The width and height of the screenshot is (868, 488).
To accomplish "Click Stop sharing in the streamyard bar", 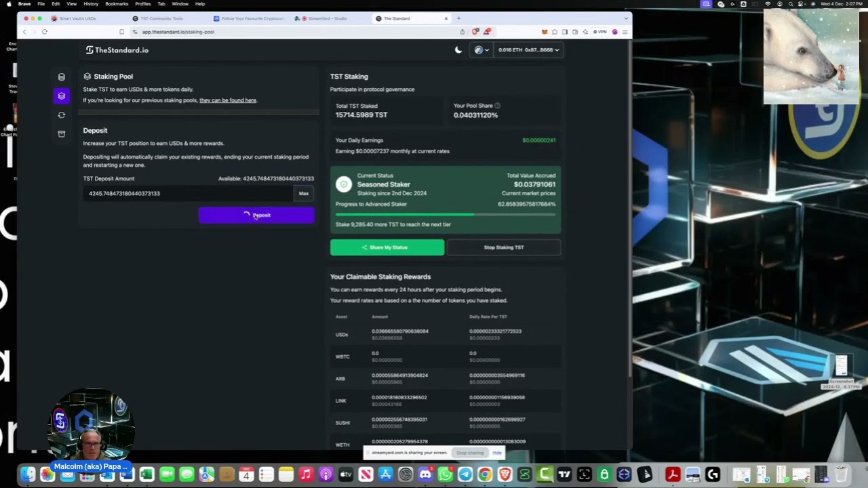I will 470,453.
